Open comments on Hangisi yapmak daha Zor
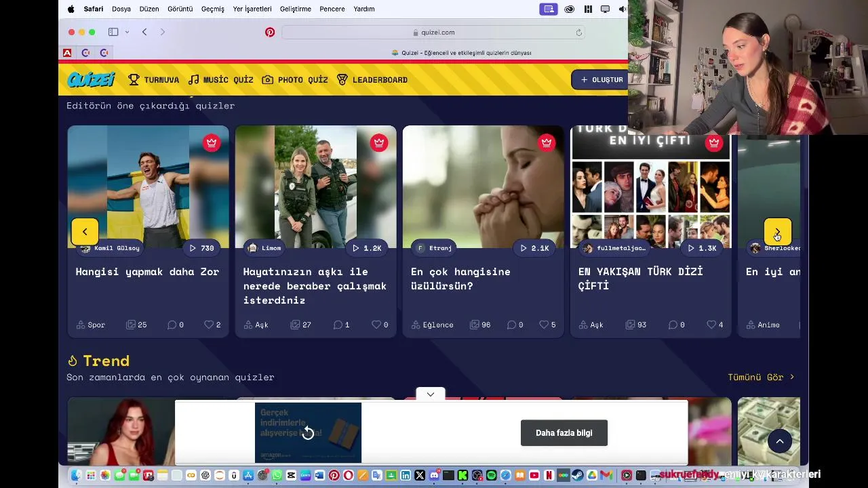 [x=175, y=325]
